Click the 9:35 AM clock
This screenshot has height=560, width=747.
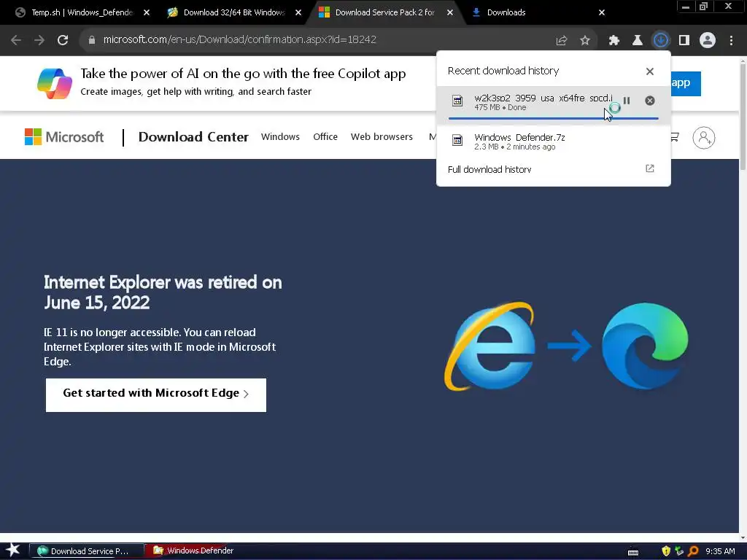pos(720,551)
